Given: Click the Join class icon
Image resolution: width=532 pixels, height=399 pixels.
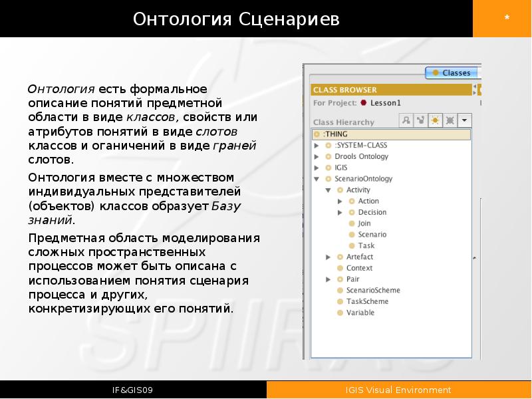Looking at the screenshot, I should (x=352, y=224).
